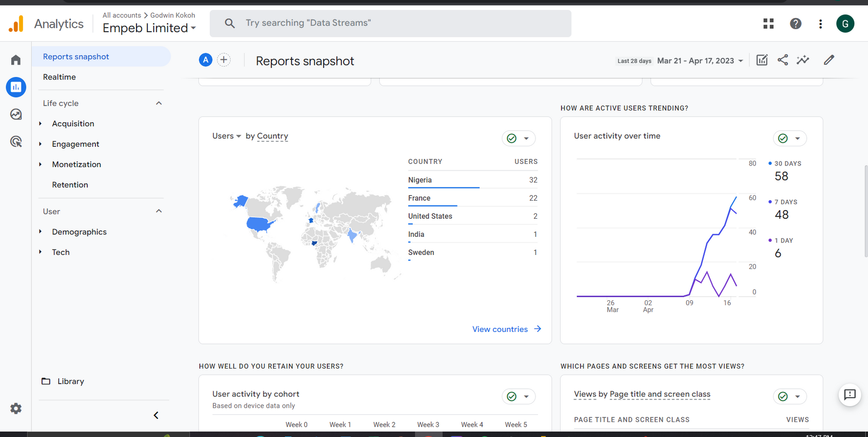
Task: Click the Last 28 days label
Action: pyautogui.click(x=634, y=61)
